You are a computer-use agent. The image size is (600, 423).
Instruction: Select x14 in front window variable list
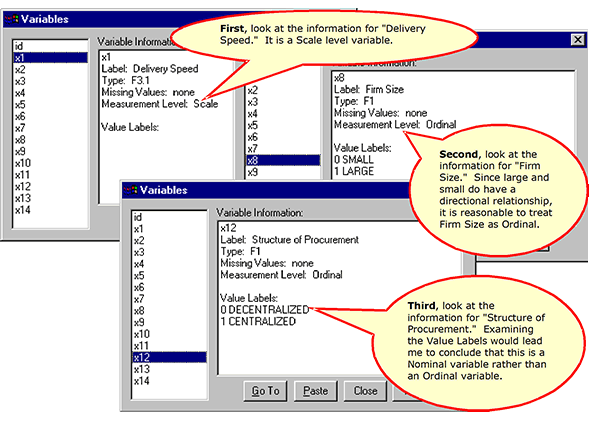pyautogui.click(x=169, y=381)
